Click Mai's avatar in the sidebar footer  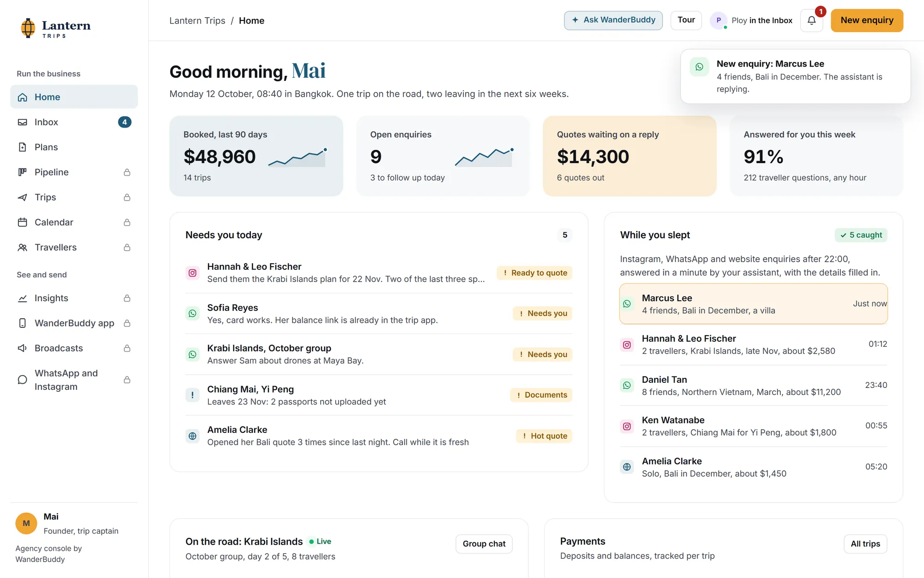26,523
